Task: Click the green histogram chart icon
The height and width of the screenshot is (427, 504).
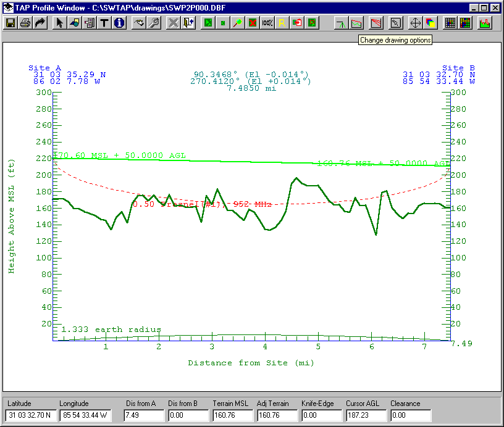Action: (x=485, y=23)
